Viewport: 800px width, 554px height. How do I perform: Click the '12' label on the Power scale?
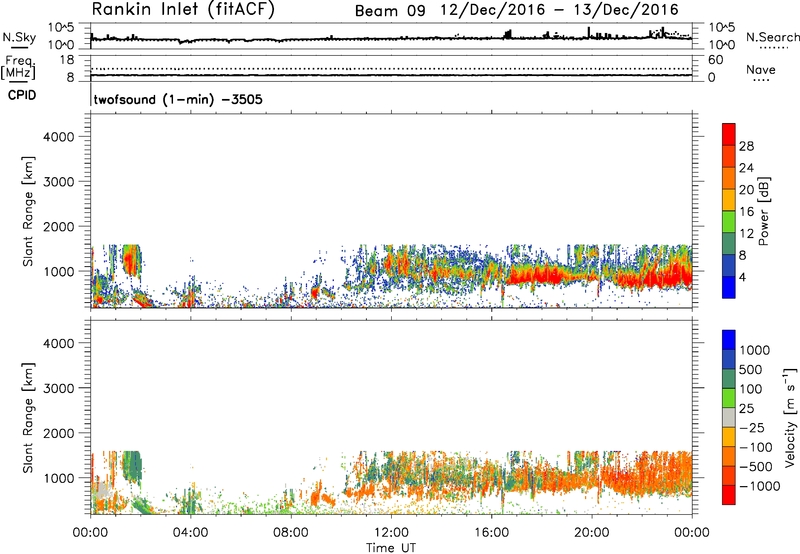[746, 234]
